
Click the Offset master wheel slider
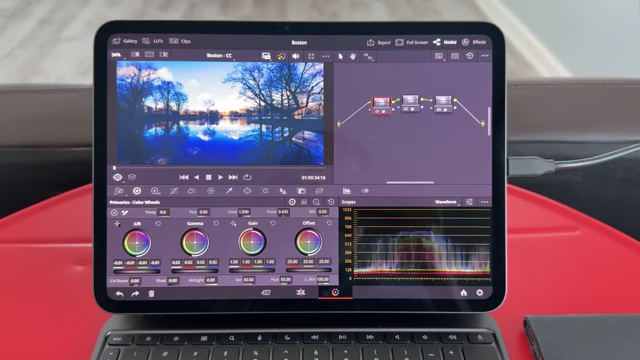point(308,270)
